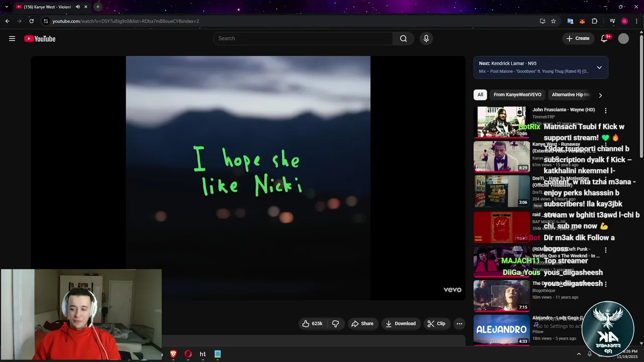Go back in the browser
644x362 pixels.
(x=7, y=21)
